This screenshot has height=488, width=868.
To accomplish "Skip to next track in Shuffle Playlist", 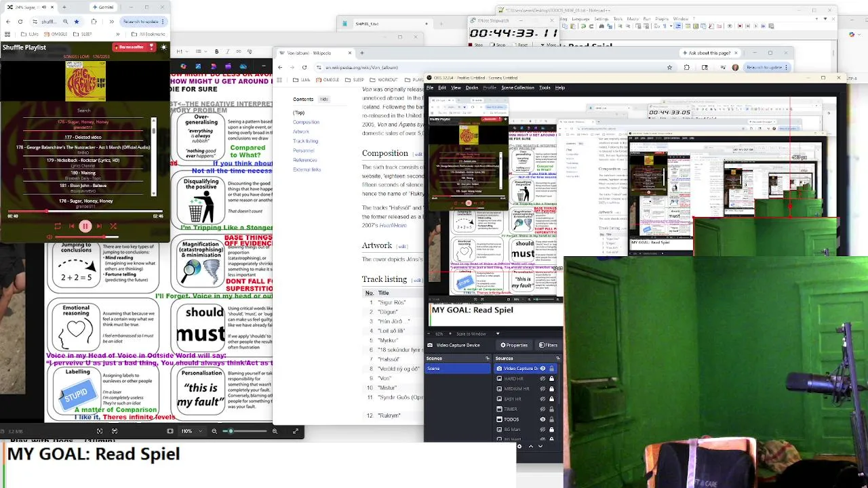I will point(99,226).
